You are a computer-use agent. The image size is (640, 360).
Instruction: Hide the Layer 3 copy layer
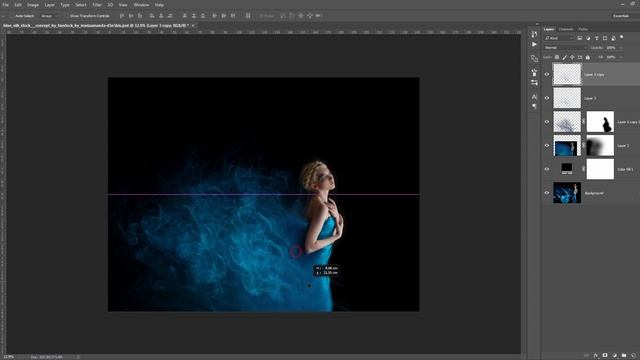pyautogui.click(x=547, y=74)
